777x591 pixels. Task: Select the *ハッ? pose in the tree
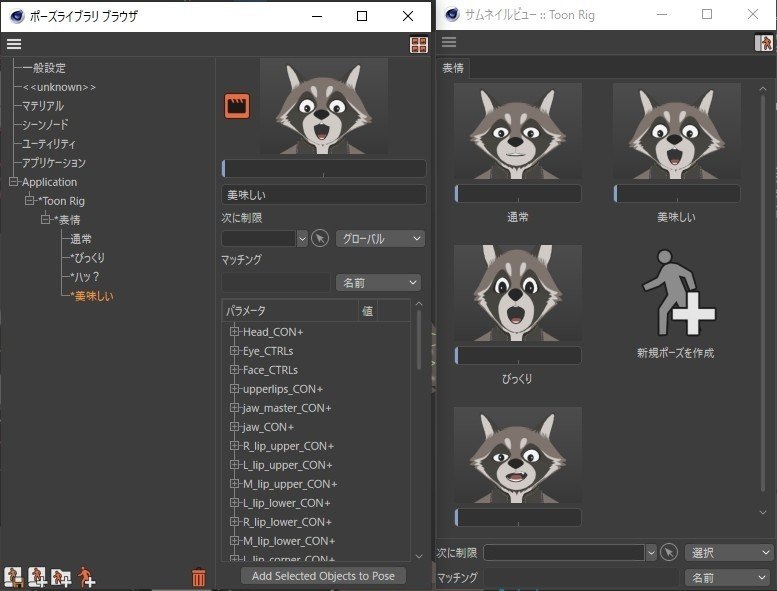click(85, 276)
